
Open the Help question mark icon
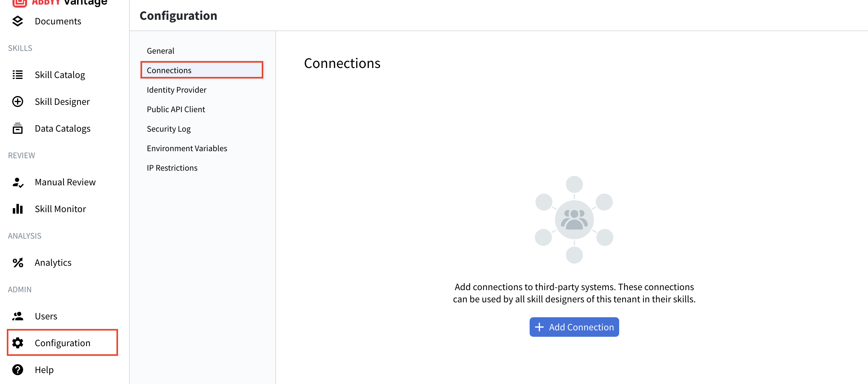pos(18,369)
